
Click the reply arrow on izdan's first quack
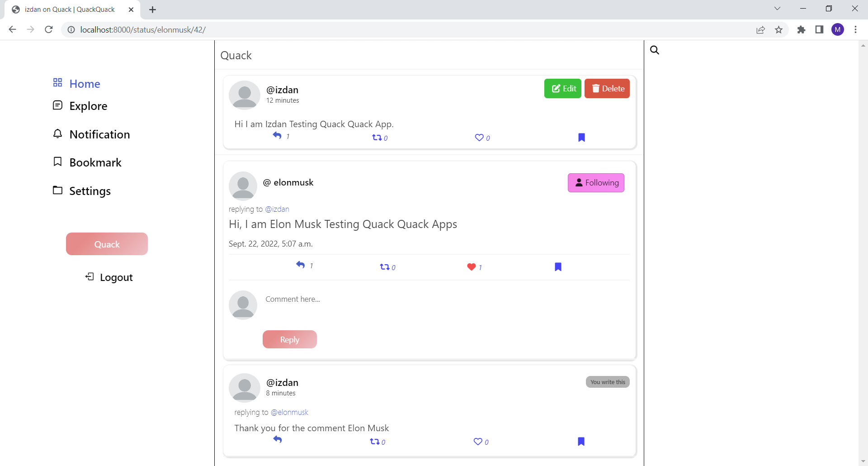(x=278, y=135)
